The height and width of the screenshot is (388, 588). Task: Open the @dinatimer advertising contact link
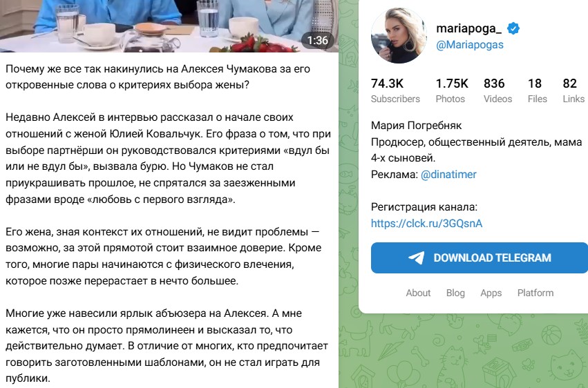(448, 175)
